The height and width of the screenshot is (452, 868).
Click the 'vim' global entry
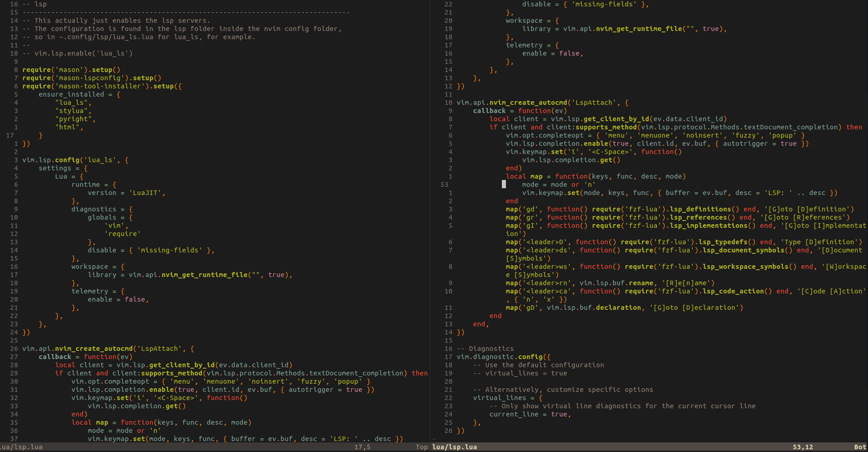[116, 226]
